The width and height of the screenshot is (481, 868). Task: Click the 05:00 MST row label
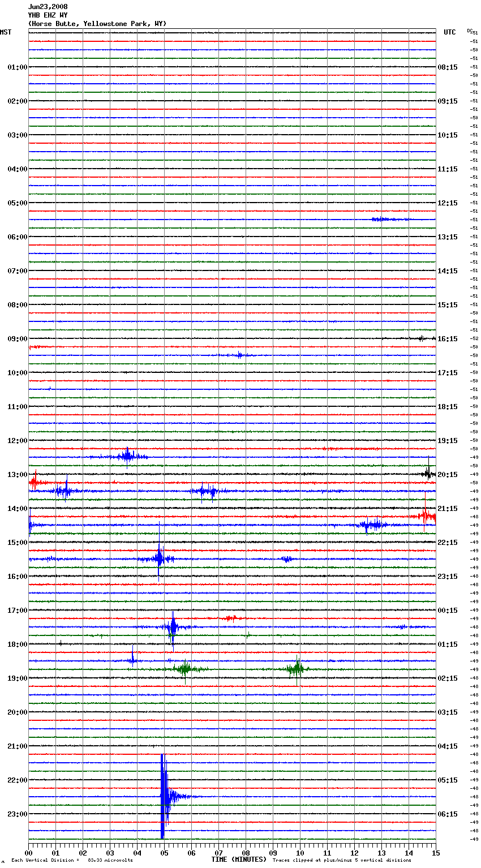(x=18, y=203)
